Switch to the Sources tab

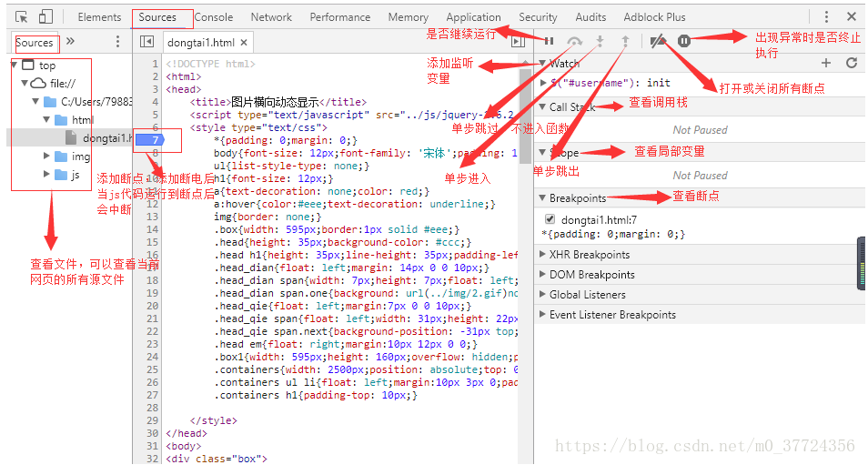coord(157,17)
